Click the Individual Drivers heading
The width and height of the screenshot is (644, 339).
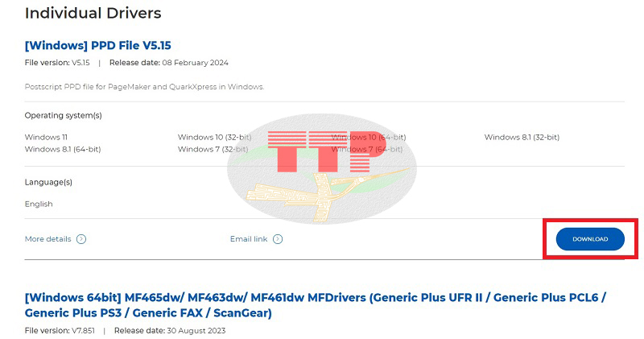pyautogui.click(x=93, y=13)
